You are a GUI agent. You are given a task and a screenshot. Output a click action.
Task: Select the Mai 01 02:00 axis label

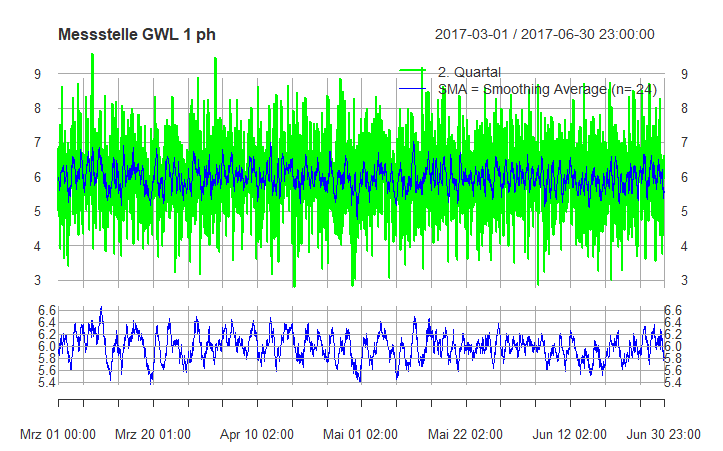(x=361, y=435)
